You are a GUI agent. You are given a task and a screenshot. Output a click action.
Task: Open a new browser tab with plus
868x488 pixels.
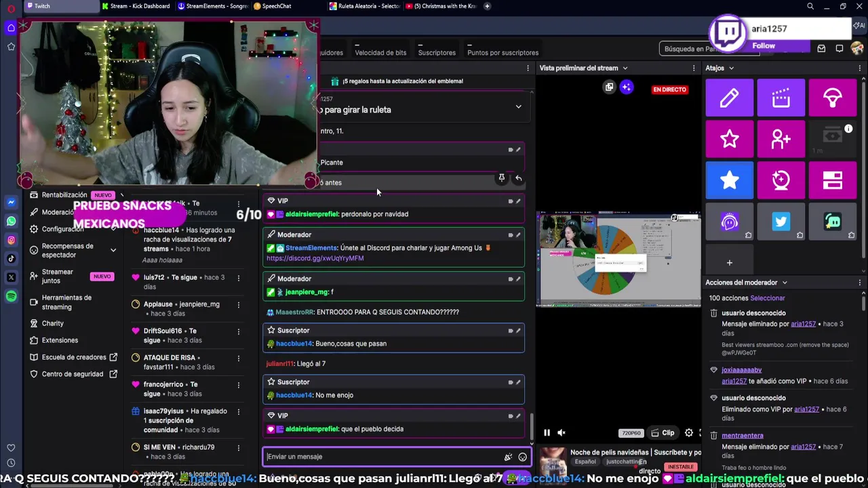tap(488, 6)
